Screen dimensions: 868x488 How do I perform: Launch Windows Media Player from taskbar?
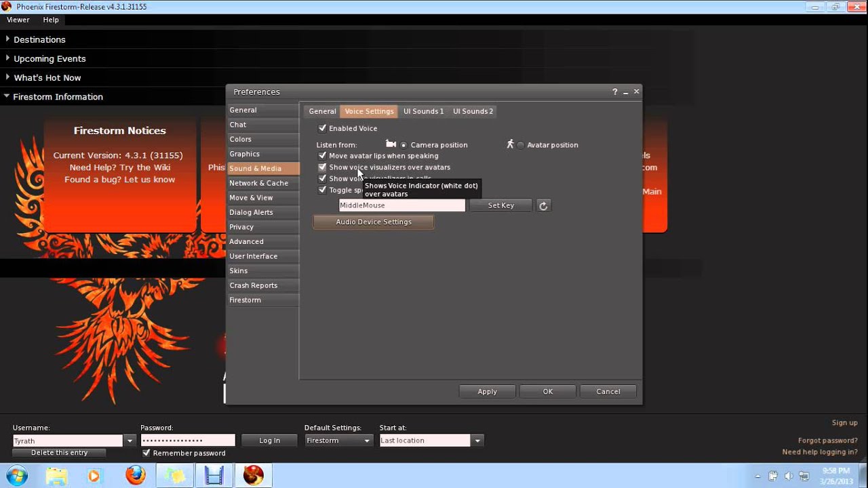(x=94, y=476)
